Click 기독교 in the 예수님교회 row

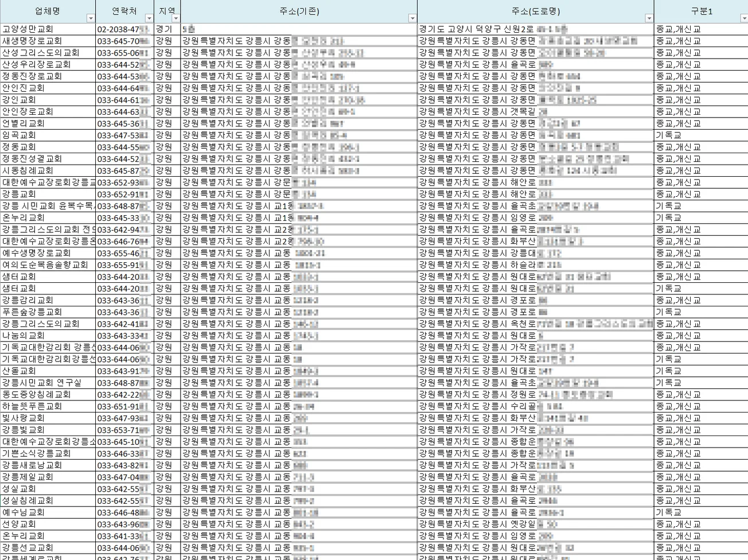(669, 512)
